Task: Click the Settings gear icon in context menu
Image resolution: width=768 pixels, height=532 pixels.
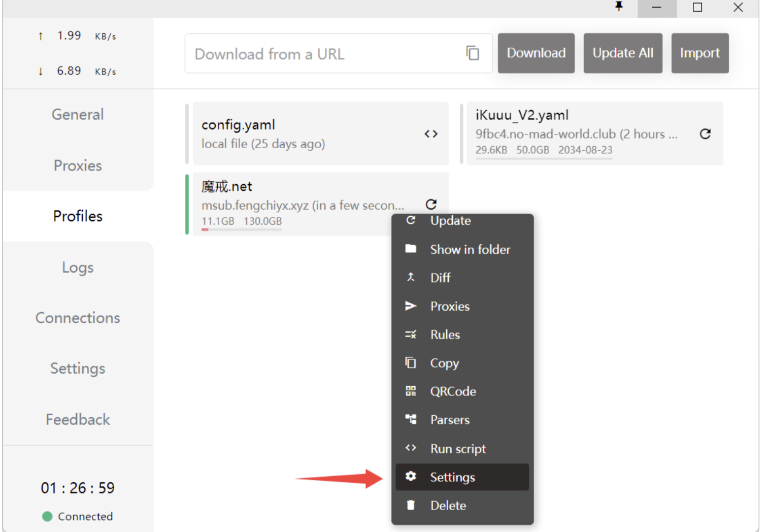Action: (x=411, y=476)
